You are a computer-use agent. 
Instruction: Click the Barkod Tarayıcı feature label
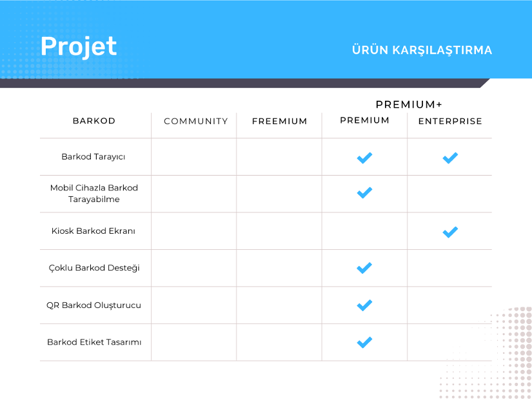click(94, 156)
